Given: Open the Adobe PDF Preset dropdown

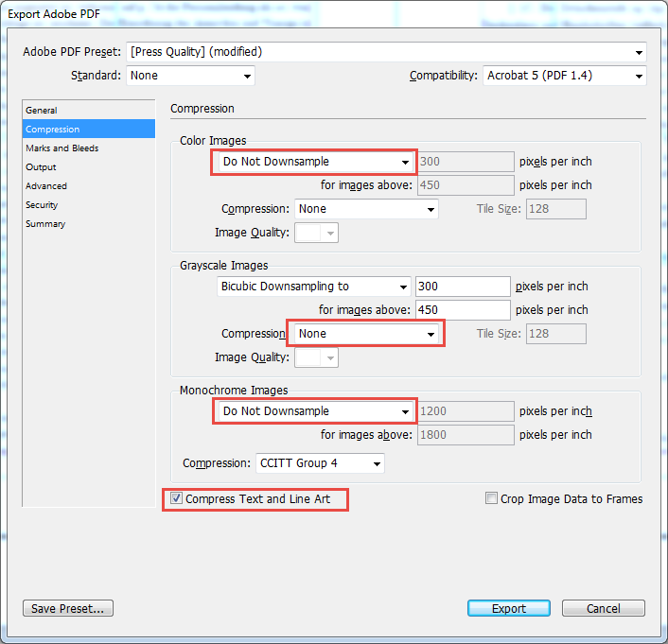Looking at the screenshot, I should click(386, 52).
